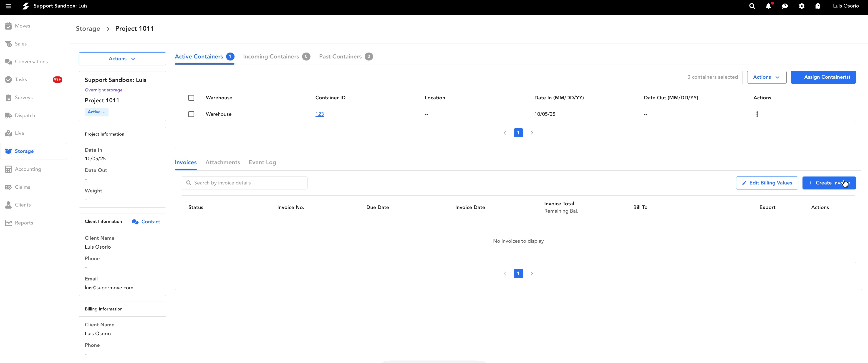Click the Tasks sidebar item showing 99+ badge

21,80
